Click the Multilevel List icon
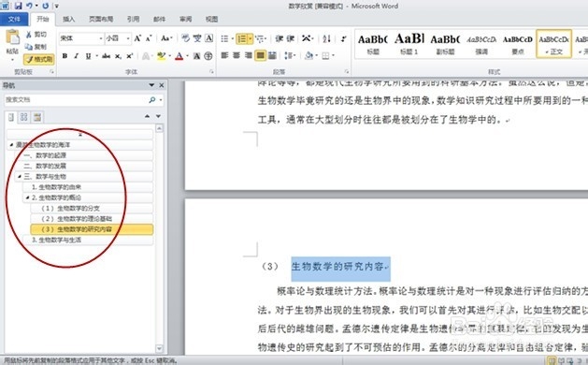Image resolution: width=588 pixels, height=365 pixels. (x=260, y=38)
